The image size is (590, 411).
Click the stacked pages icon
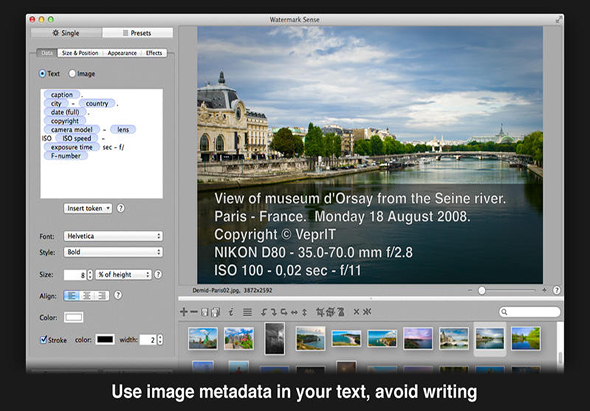216,312
